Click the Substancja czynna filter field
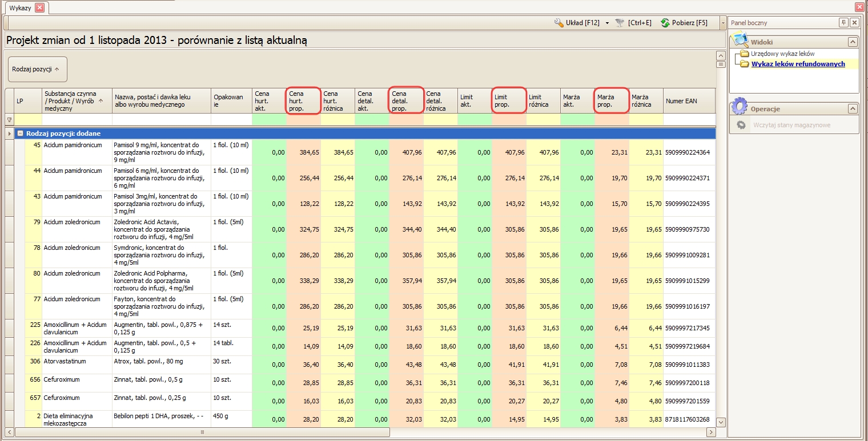 (x=77, y=120)
